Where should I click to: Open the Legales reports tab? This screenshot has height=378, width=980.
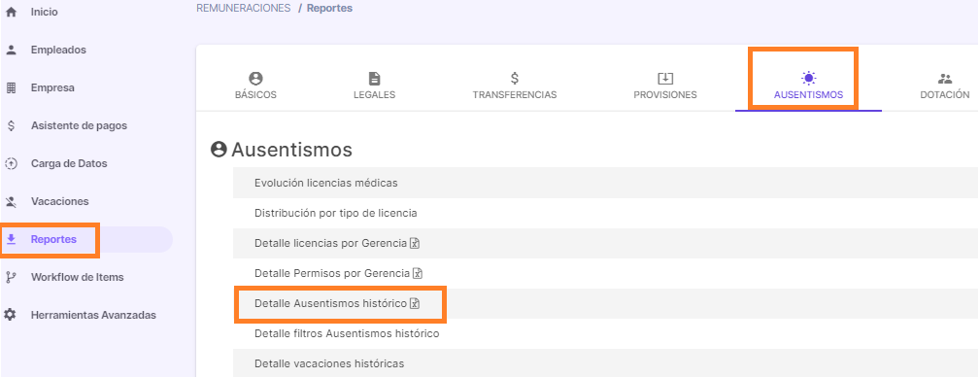(374, 86)
